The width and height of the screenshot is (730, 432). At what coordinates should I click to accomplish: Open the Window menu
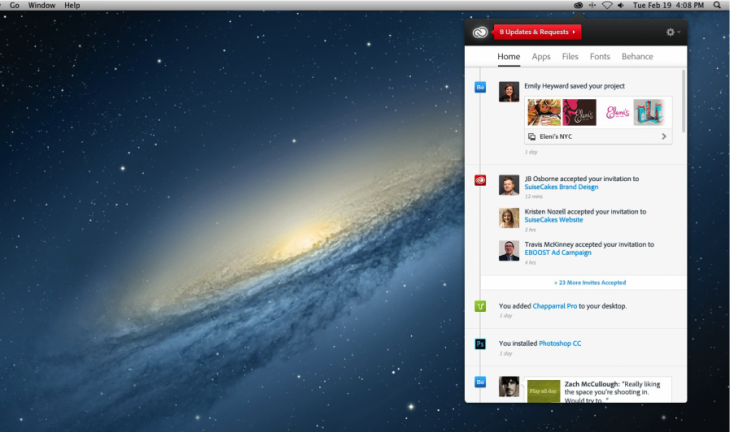pyautogui.click(x=41, y=5)
